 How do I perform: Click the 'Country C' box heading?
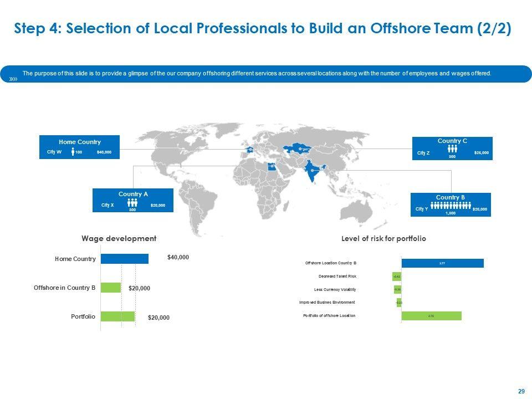pos(452,141)
